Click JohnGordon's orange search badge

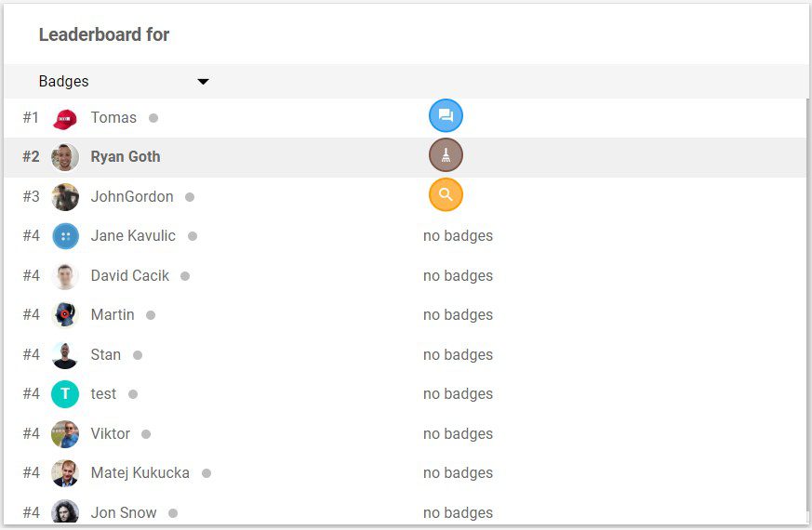pos(446,194)
